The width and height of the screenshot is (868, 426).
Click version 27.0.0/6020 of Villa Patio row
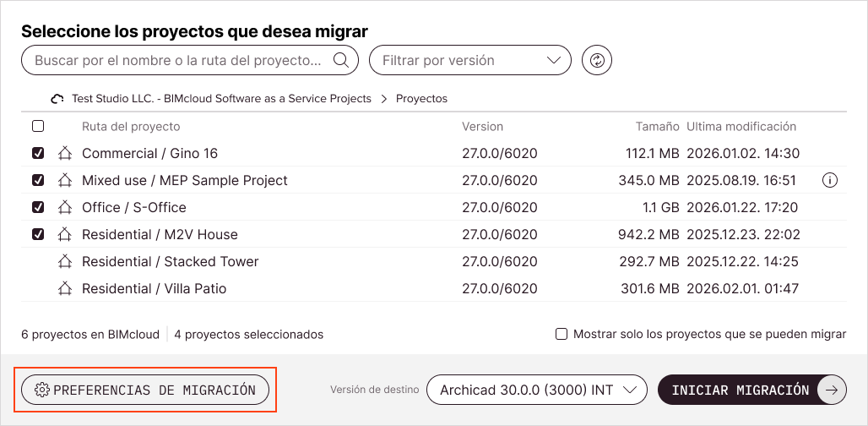(500, 288)
